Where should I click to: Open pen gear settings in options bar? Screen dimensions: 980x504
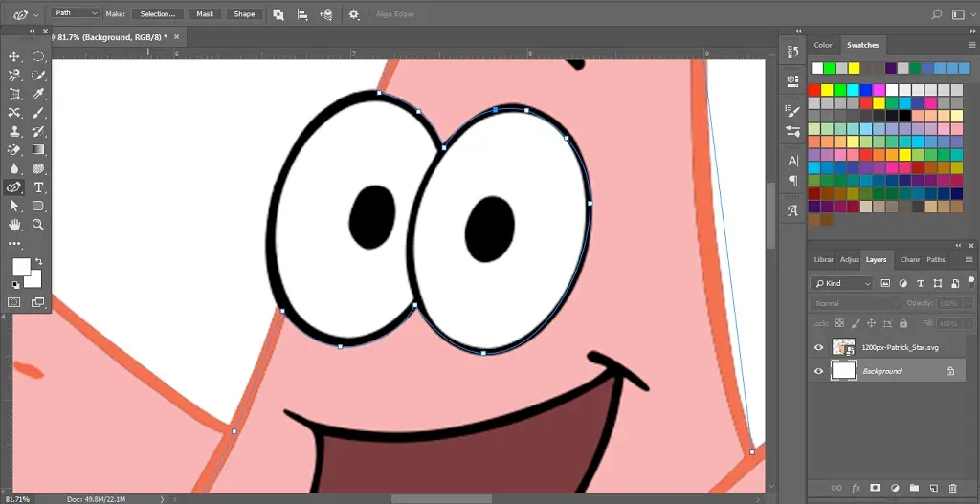(x=354, y=14)
